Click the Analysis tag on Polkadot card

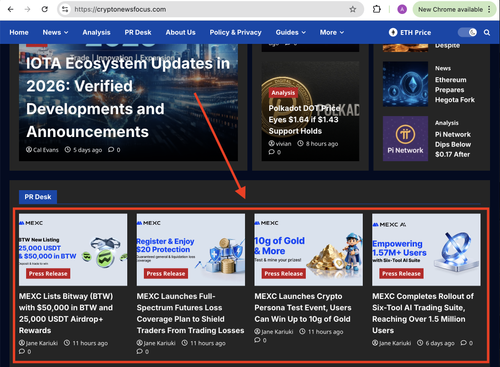pyautogui.click(x=283, y=93)
